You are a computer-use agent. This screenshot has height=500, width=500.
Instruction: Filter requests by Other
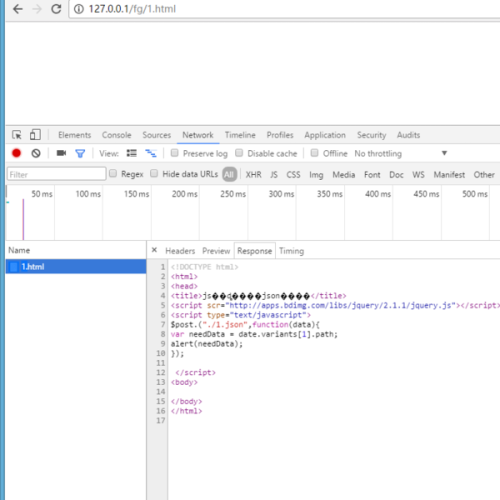(x=484, y=175)
